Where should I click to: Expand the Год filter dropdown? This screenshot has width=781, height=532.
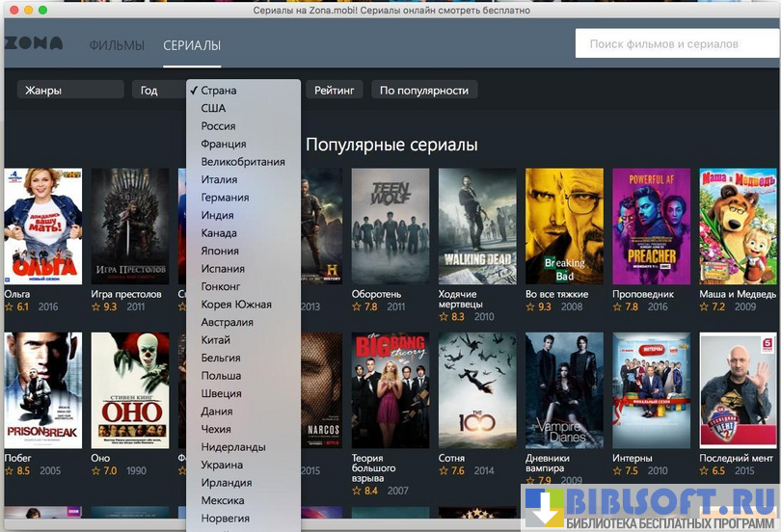click(157, 91)
